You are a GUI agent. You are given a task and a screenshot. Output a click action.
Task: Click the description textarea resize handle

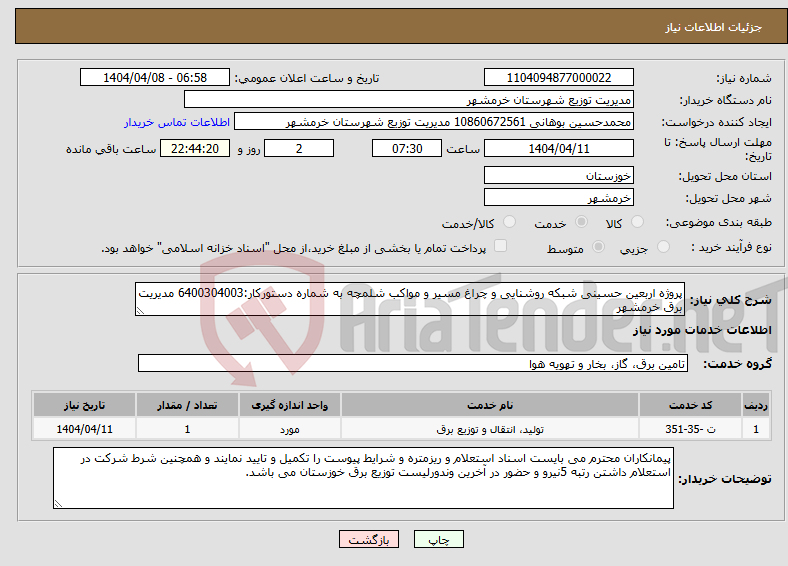(140, 311)
